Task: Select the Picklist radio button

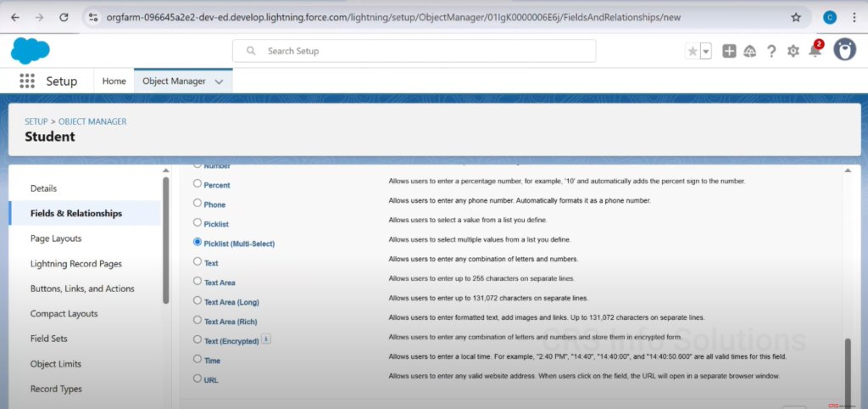Action: click(198, 222)
